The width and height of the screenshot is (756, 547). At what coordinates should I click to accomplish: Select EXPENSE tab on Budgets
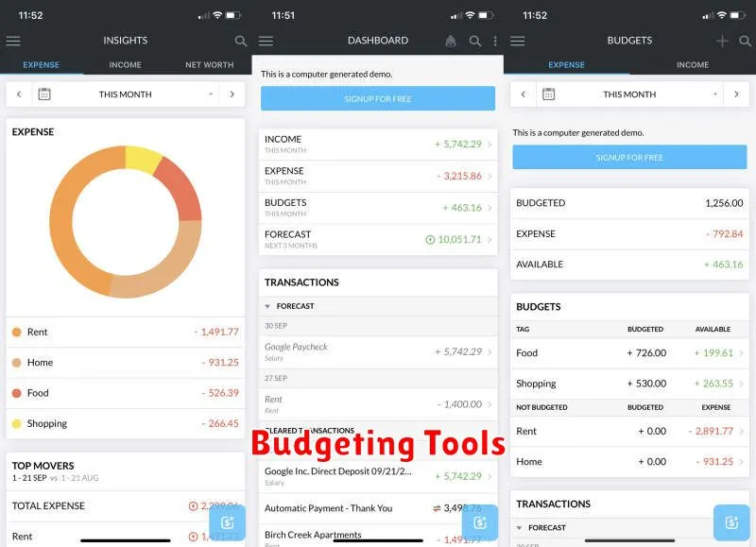tap(566, 64)
